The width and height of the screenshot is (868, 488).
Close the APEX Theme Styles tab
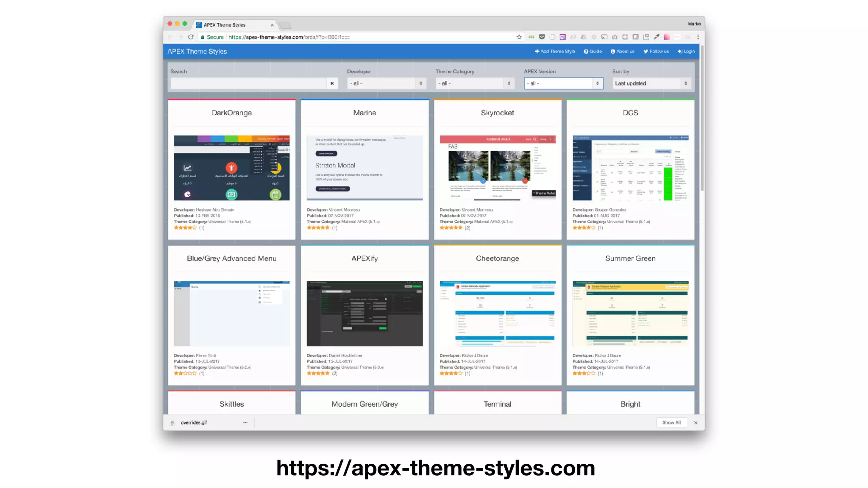[272, 25]
